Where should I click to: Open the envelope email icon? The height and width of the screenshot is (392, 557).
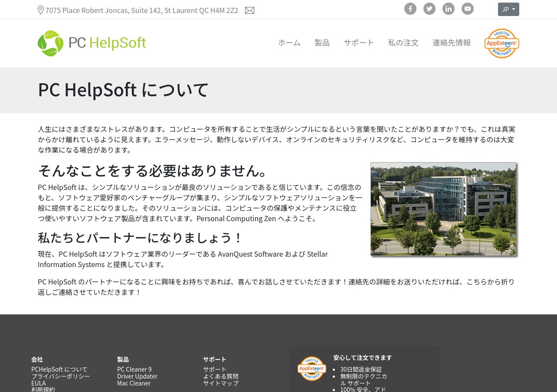click(x=249, y=10)
